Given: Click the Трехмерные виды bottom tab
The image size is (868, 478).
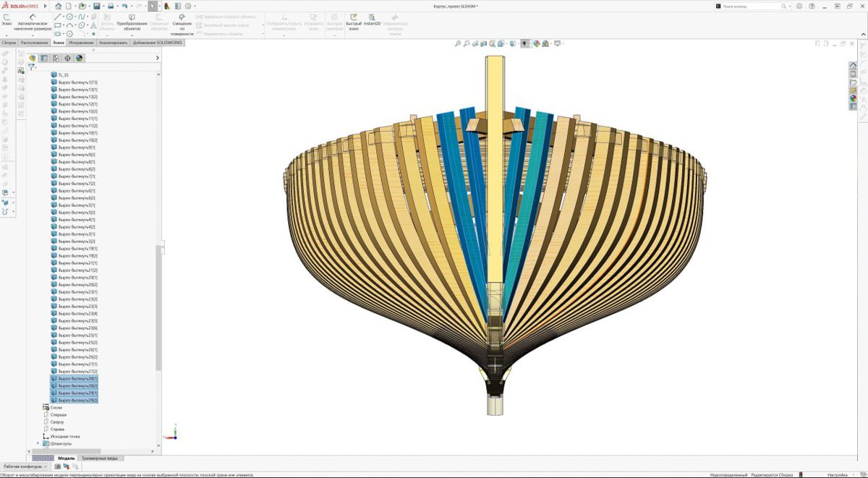Looking at the screenshot, I should [100, 458].
